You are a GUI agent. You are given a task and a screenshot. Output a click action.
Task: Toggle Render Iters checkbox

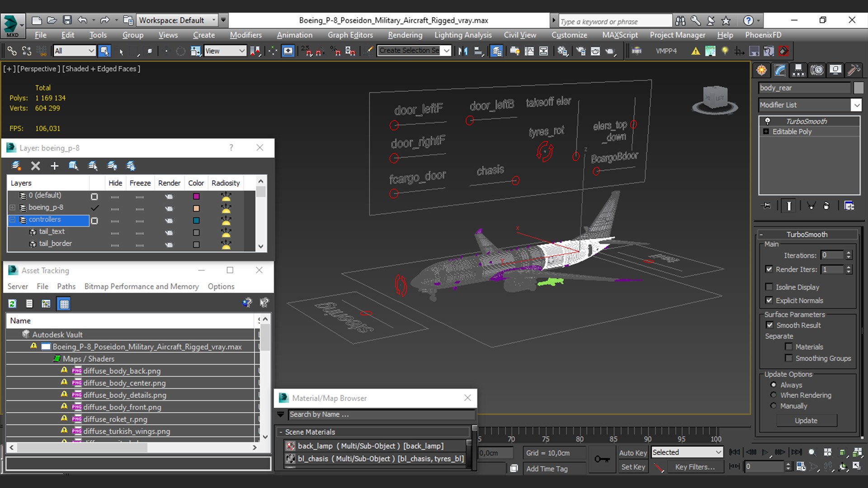pyautogui.click(x=769, y=269)
